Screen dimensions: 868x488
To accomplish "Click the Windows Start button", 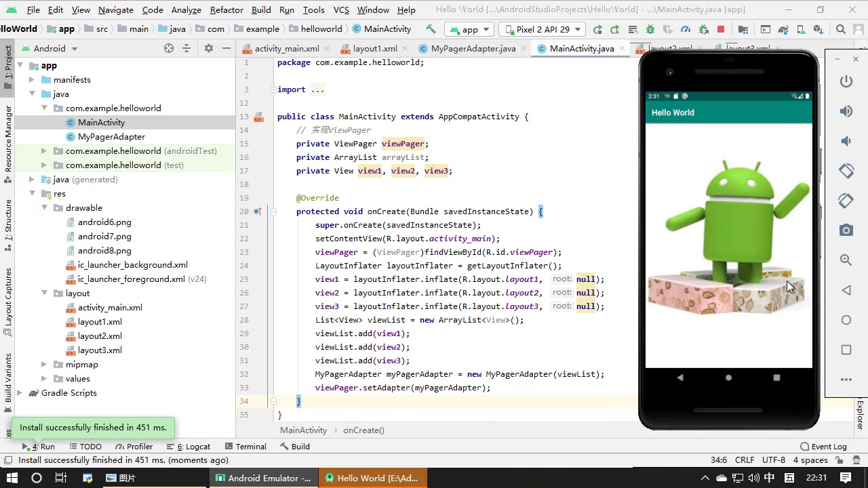I will 12,478.
